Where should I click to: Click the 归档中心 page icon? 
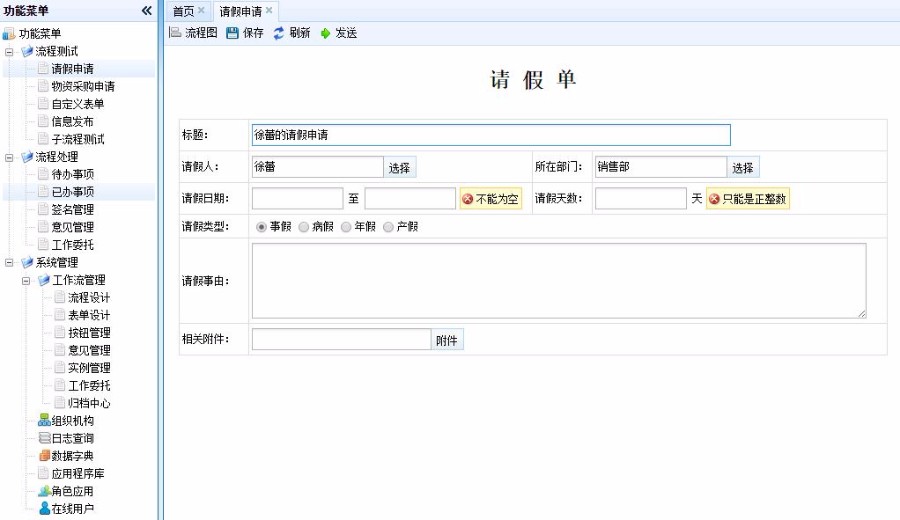(60, 403)
